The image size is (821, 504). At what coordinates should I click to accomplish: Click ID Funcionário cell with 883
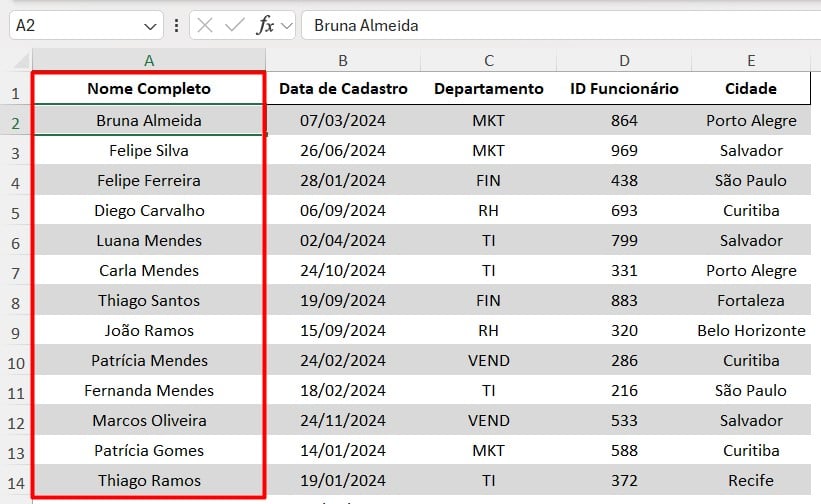[x=624, y=301]
